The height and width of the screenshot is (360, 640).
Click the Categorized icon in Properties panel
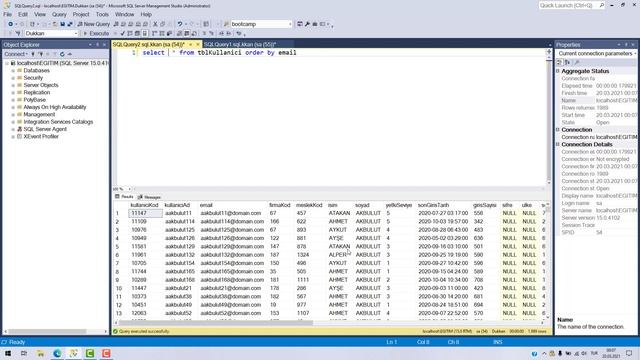click(x=560, y=62)
